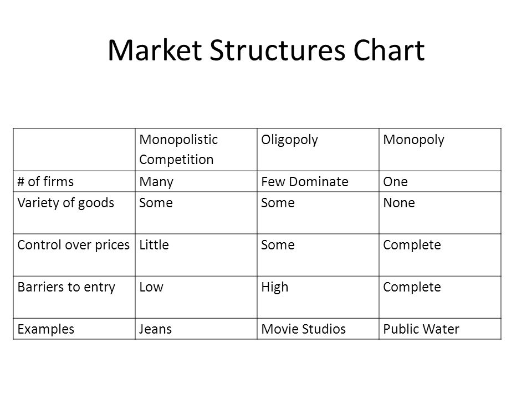Click the 'Control over prices' row label
The width and height of the screenshot is (532, 399).
pos(74,245)
